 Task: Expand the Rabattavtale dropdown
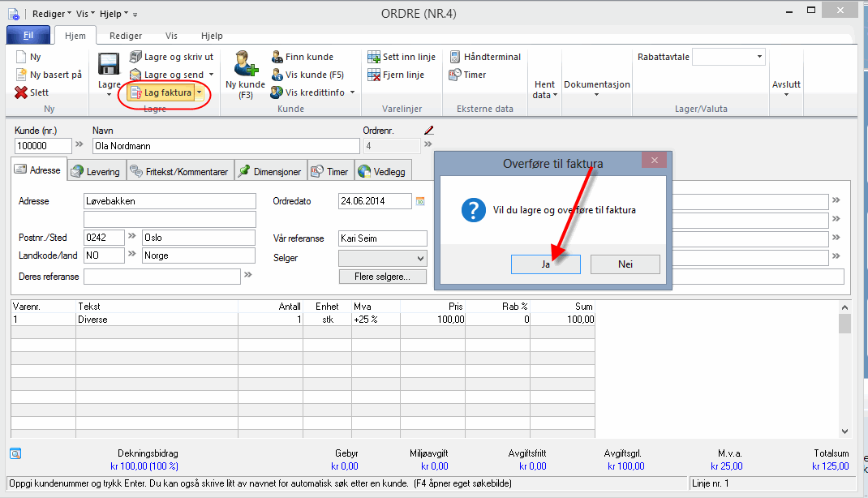click(x=759, y=57)
